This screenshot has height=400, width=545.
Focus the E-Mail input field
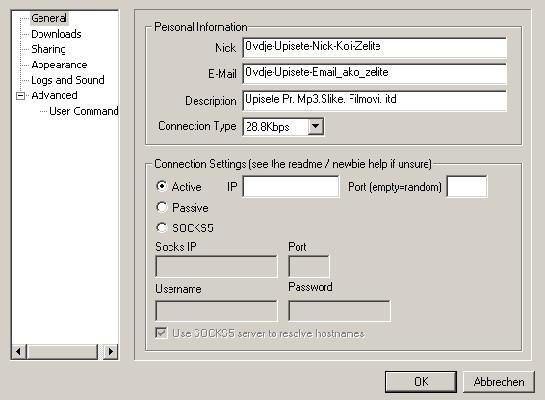[x=374, y=73]
